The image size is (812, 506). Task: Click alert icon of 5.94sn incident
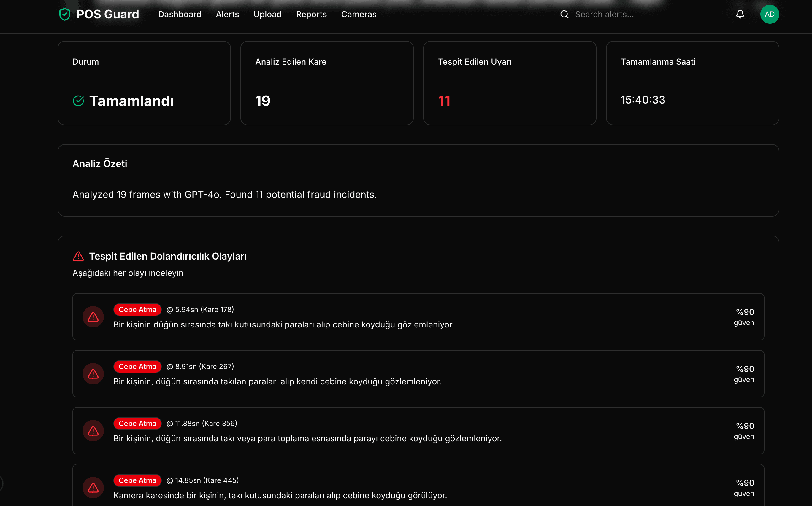click(x=93, y=316)
